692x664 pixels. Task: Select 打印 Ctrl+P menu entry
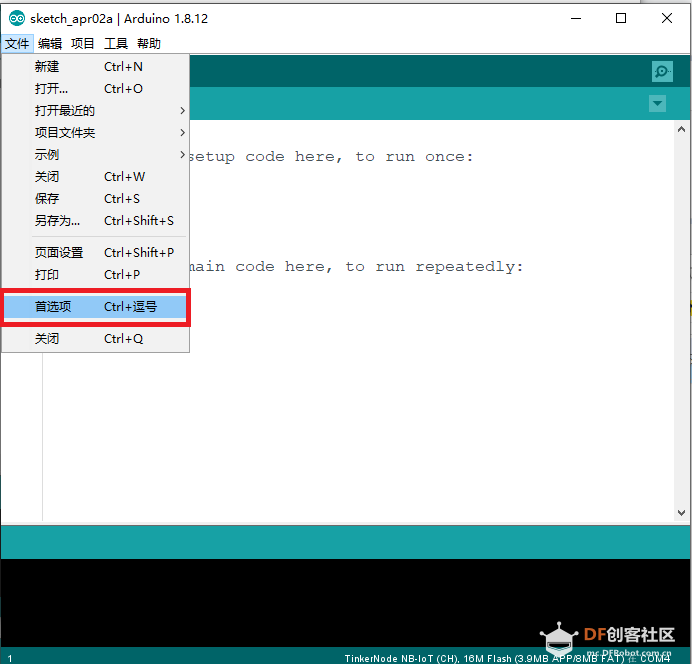(95, 275)
